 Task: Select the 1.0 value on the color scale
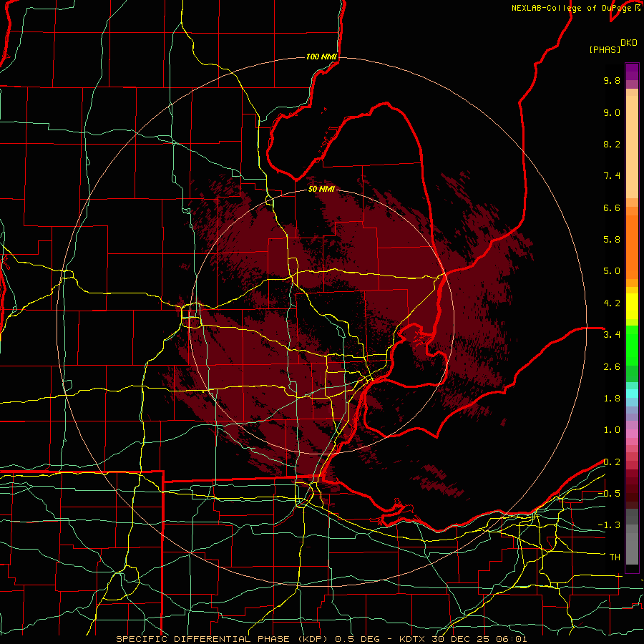(612, 430)
